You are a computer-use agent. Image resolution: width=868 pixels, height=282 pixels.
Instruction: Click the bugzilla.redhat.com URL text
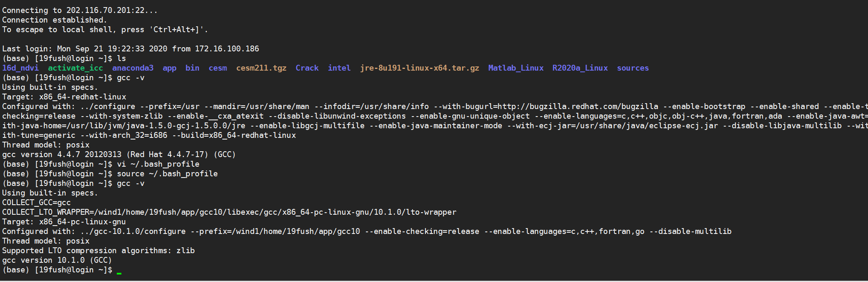pos(578,107)
